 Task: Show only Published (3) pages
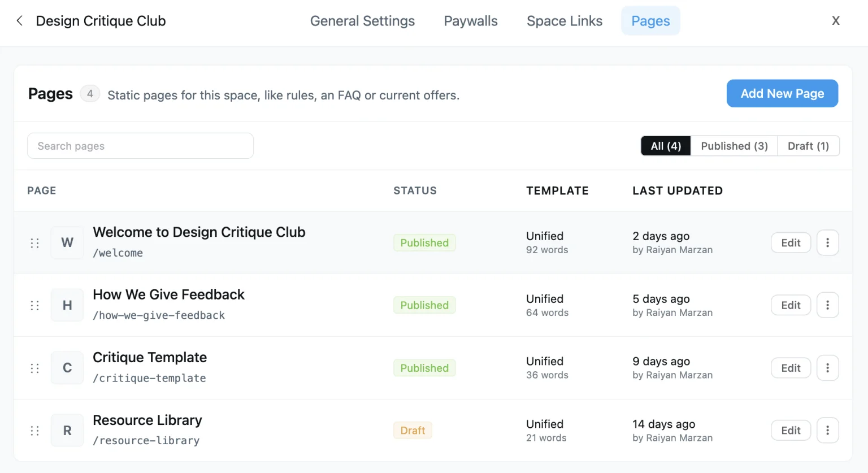[734, 146]
